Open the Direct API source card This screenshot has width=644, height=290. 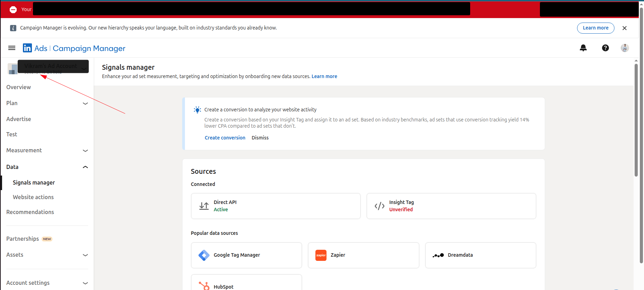click(x=276, y=206)
